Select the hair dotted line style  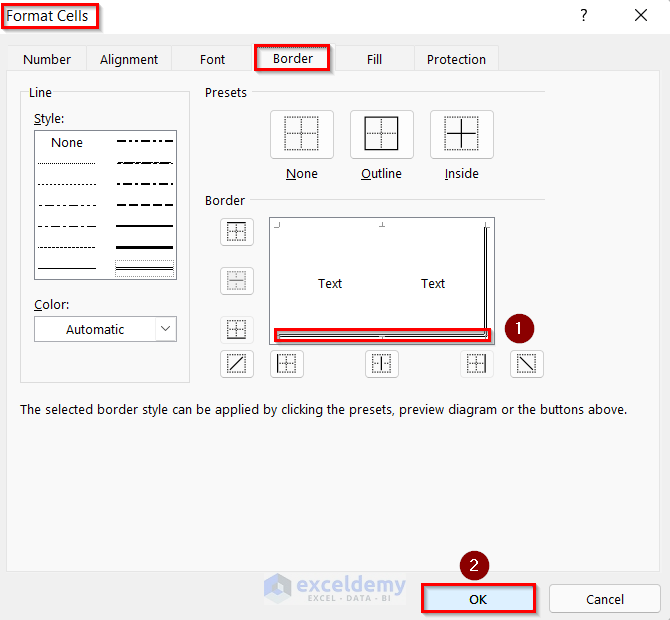click(67, 163)
